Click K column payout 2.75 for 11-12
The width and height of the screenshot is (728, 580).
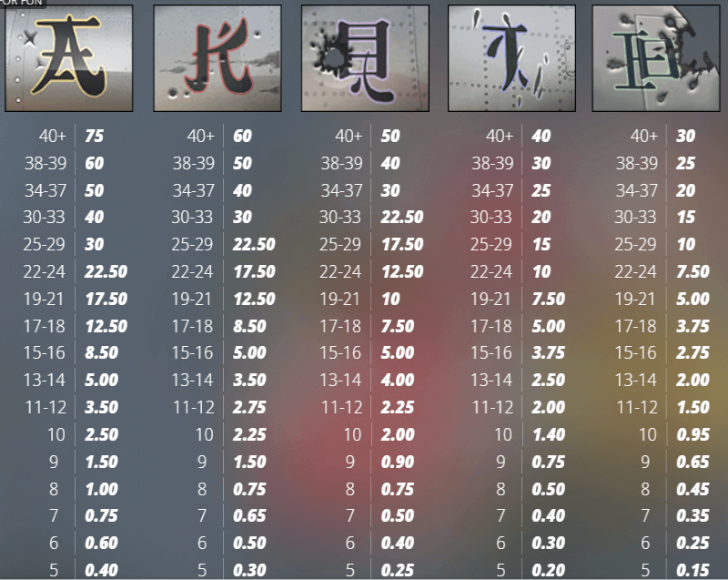[249, 408]
